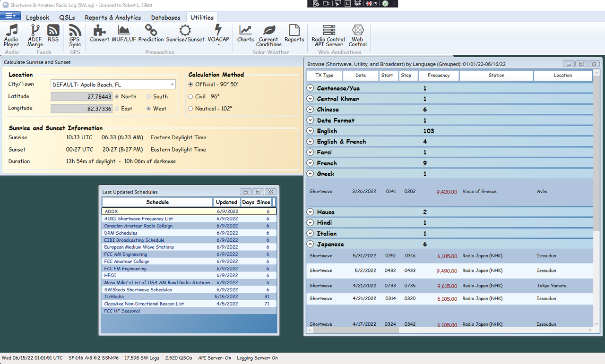The image size is (605, 364).
Task: View Current Conditions
Action: [269, 36]
